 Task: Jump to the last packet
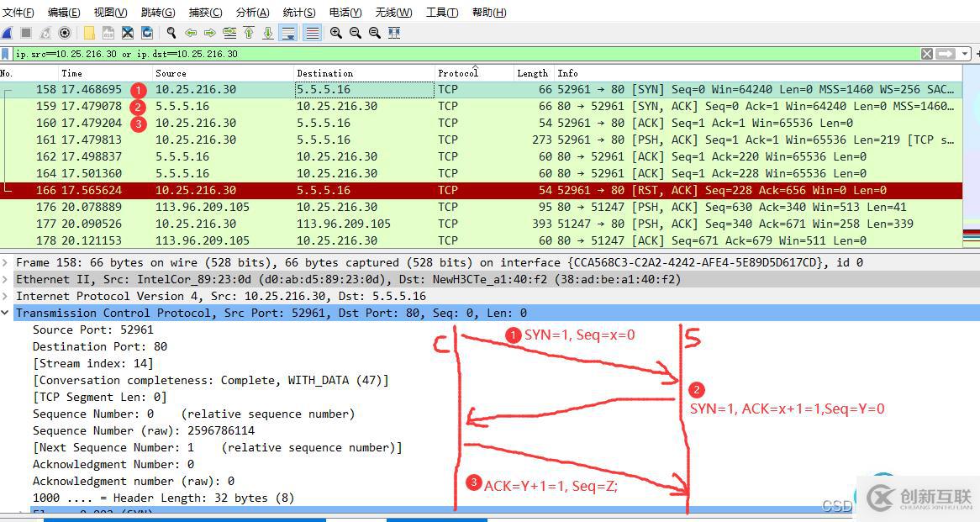click(x=268, y=33)
